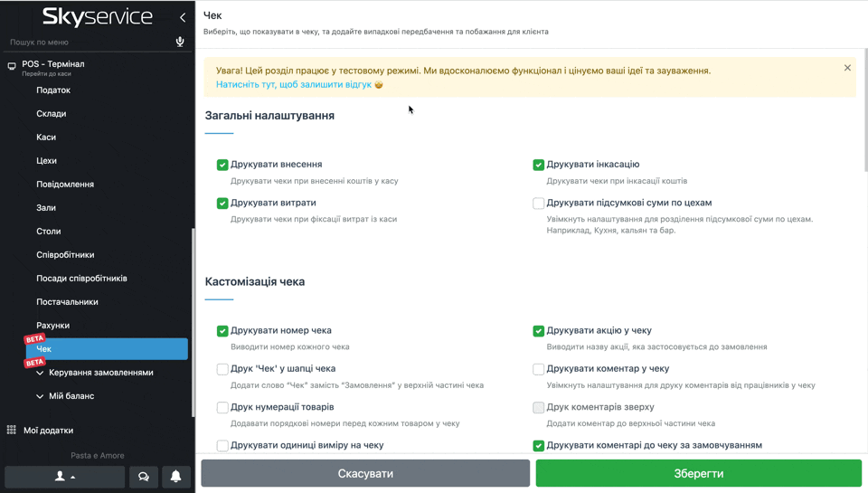Click the apps grid icon beside Мої додатки

tap(12, 431)
